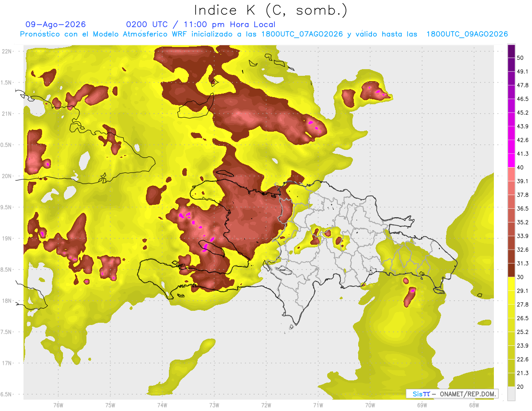
Task: Pick the magenta colorbar swatch between 40 and 41.3
Action: click(x=511, y=160)
